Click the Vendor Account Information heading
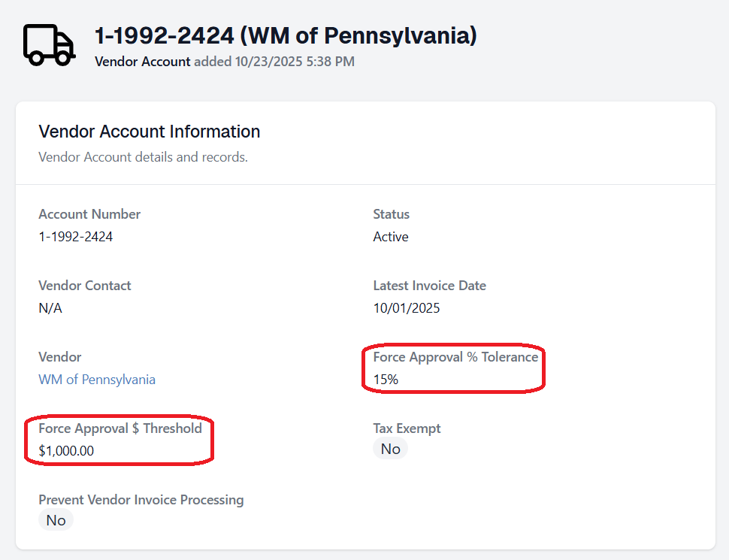 click(149, 132)
